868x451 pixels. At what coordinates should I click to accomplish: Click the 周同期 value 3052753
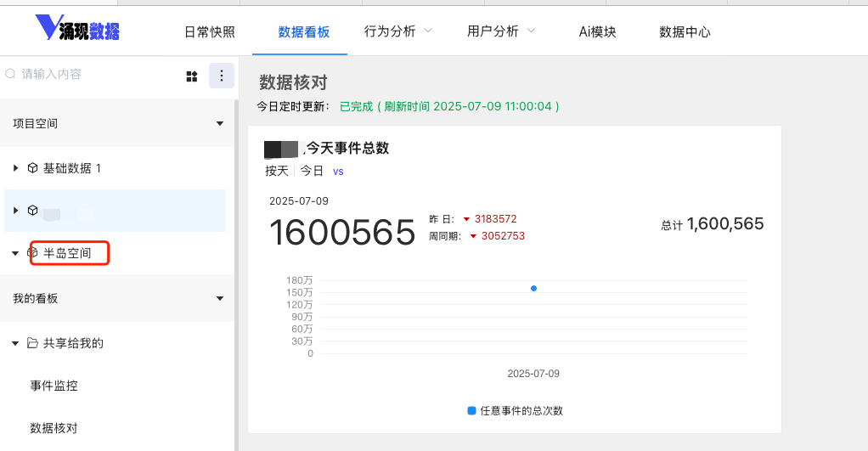click(x=503, y=236)
